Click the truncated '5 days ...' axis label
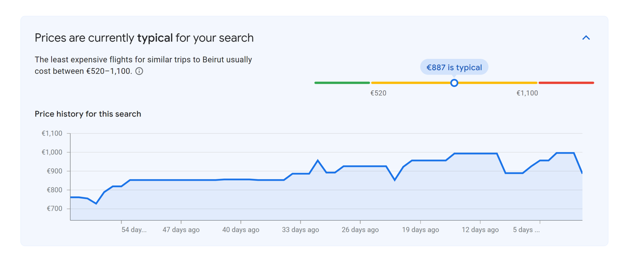Viewport: 644px width, 256px height. point(526,230)
